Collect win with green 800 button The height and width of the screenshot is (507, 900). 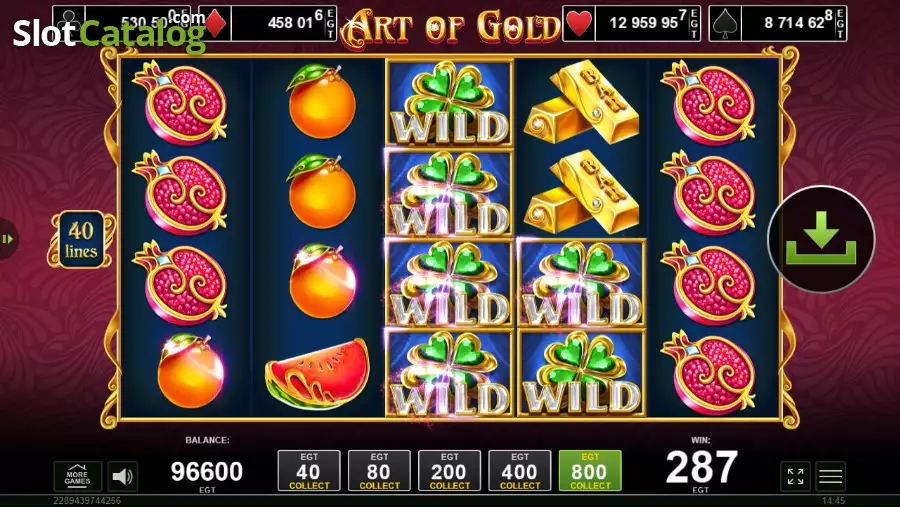[x=590, y=471]
